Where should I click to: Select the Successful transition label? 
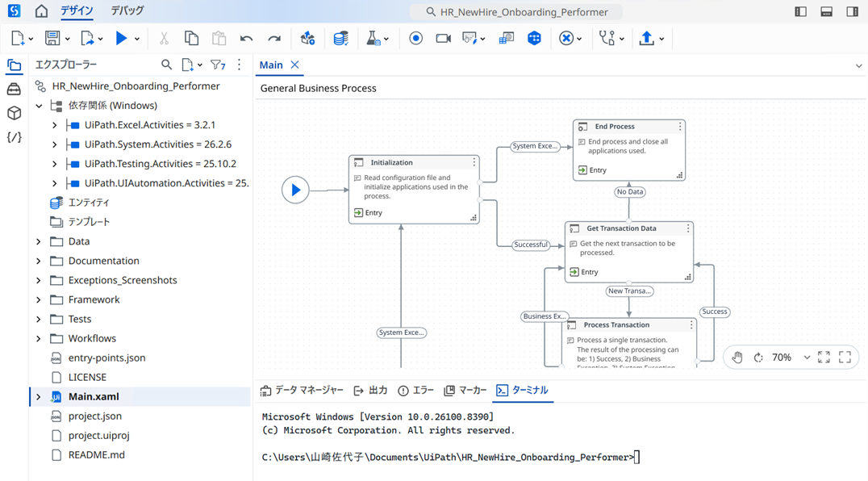[530, 245]
